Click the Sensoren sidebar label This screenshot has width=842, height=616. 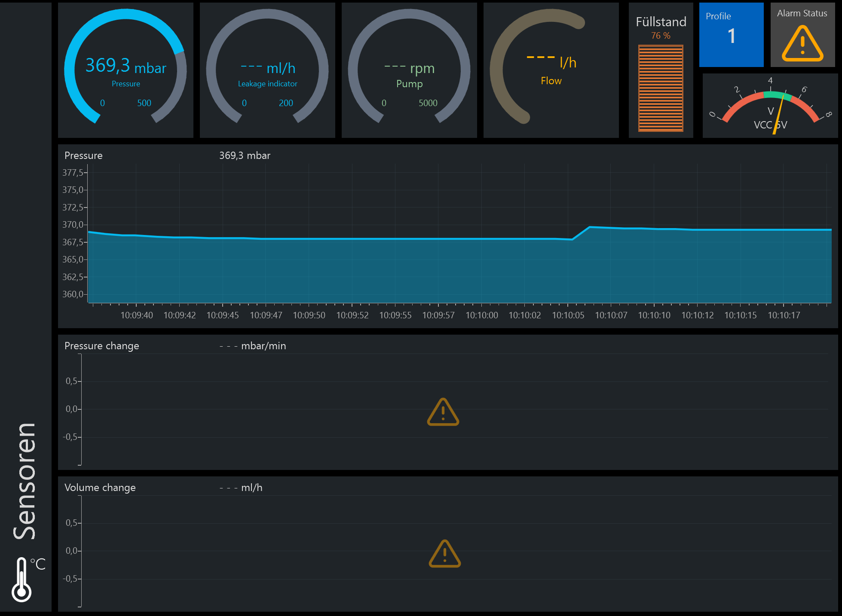pyautogui.click(x=24, y=481)
